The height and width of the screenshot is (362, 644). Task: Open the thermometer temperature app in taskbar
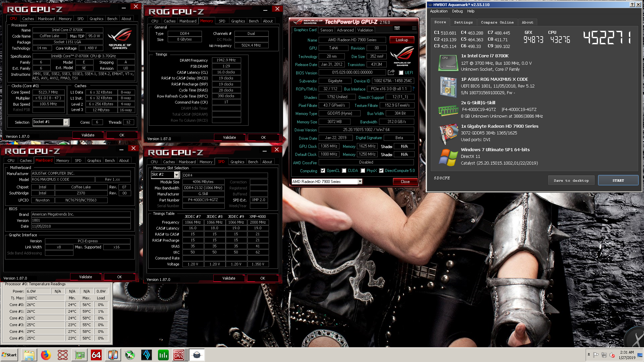(113, 355)
